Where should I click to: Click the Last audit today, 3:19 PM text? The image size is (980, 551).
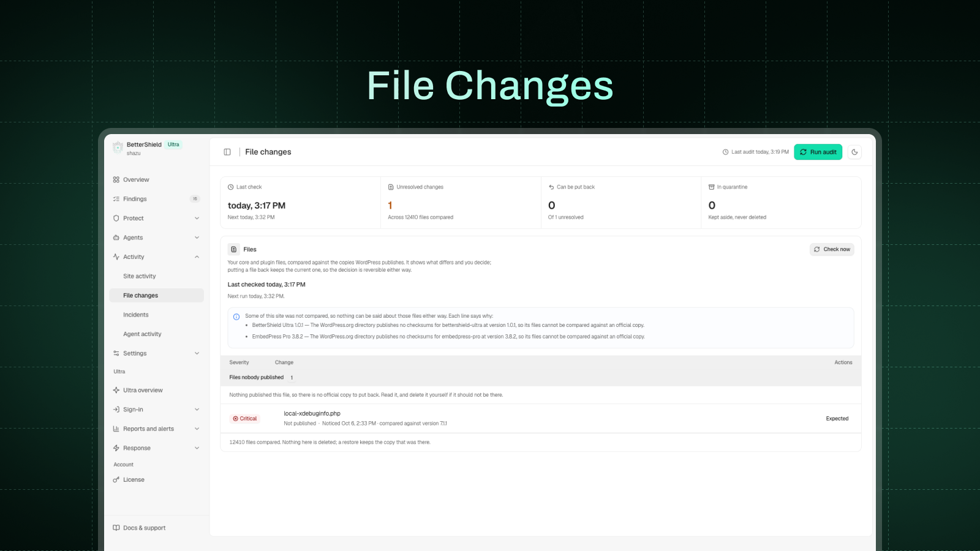coord(760,152)
